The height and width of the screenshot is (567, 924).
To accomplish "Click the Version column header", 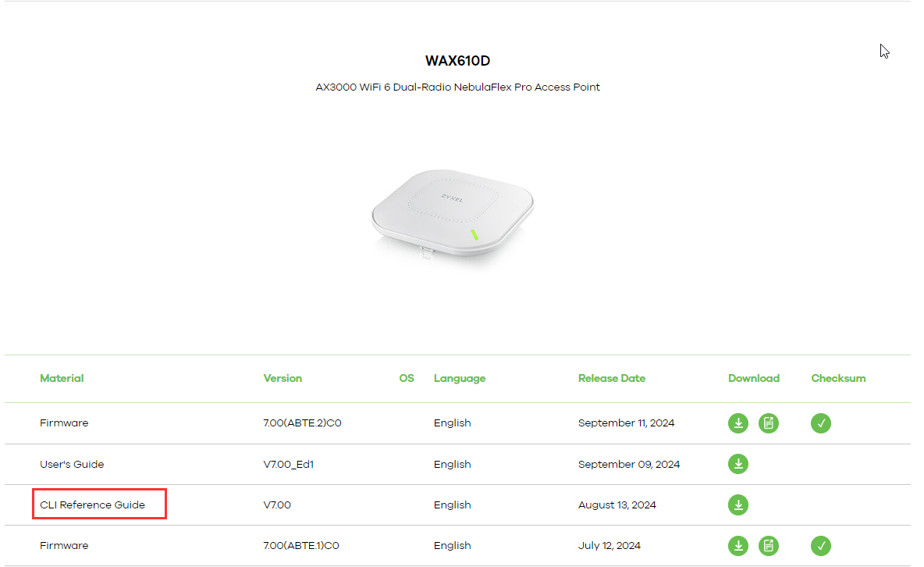I will pos(283,378).
